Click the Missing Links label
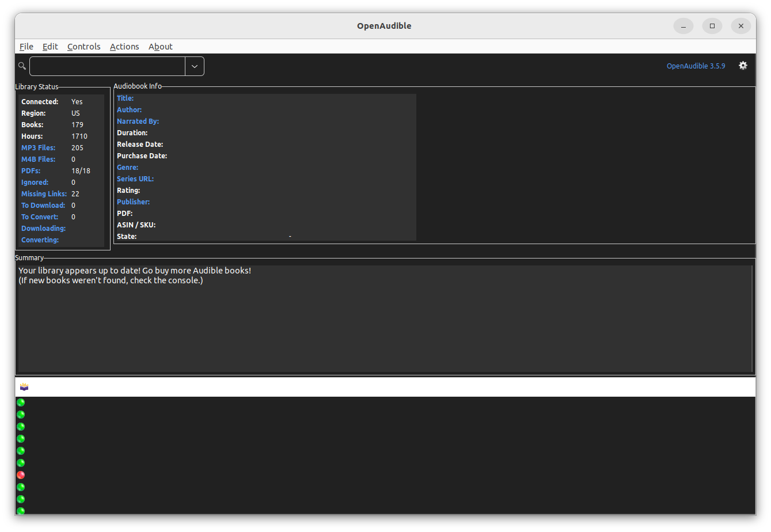The image size is (771, 532). click(x=44, y=194)
